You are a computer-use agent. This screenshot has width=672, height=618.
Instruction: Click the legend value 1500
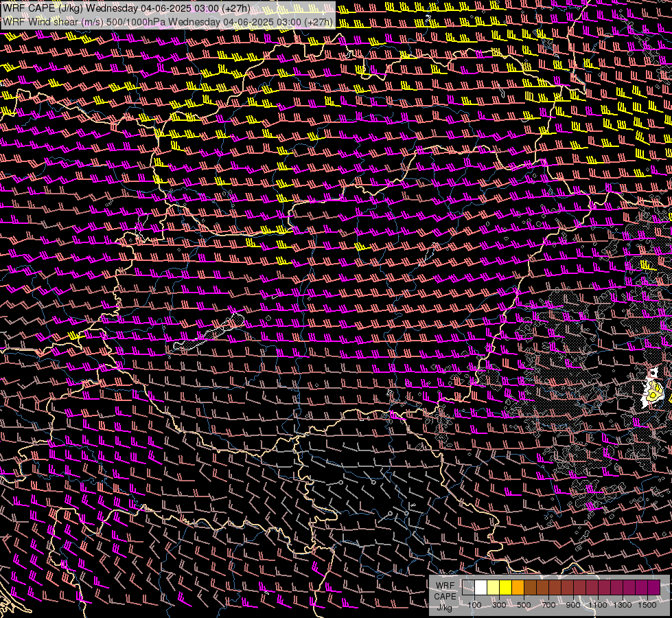[647, 605]
